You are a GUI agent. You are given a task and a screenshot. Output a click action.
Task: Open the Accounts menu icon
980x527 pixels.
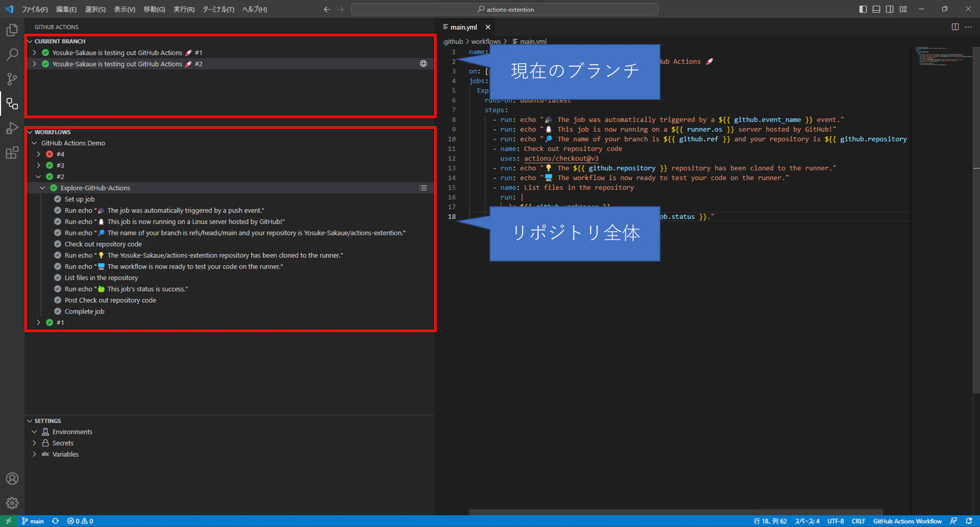12,479
